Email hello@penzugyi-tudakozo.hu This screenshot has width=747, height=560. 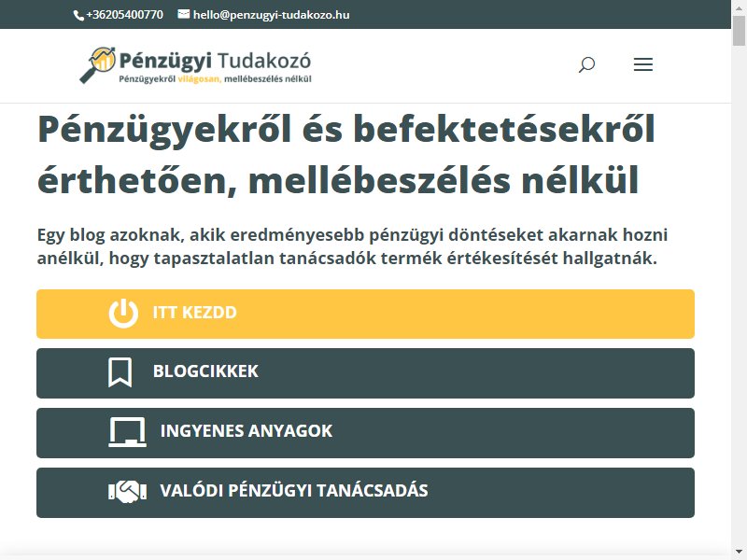[x=271, y=15]
